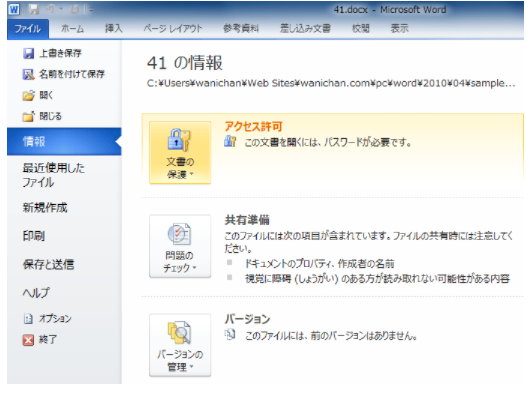Click text ドキュメントのプロパティ、作成者の名前

point(320,264)
